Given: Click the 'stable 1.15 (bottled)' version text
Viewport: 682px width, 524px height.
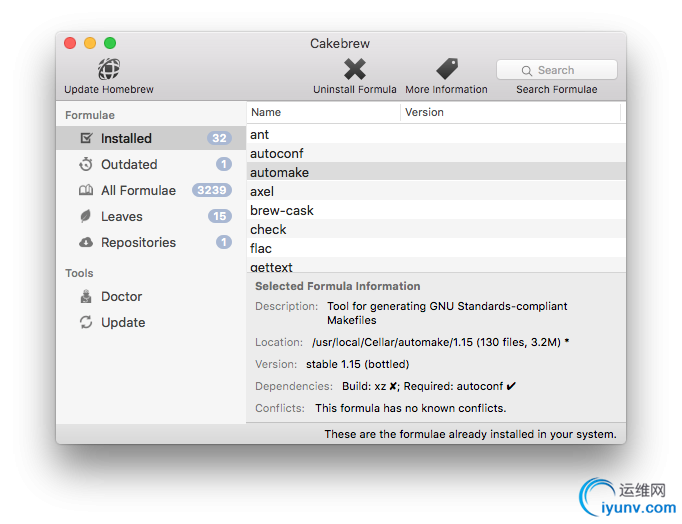Looking at the screenshot, I should (358, 364).
